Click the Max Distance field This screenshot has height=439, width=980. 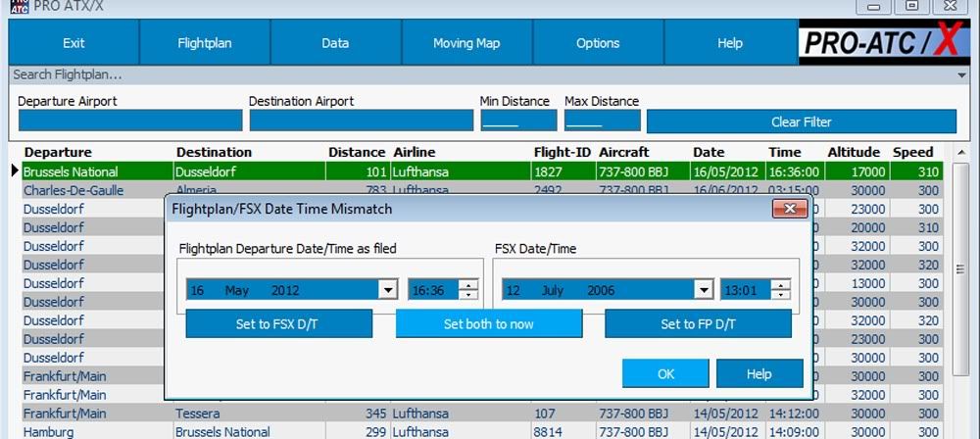point(603,121)
